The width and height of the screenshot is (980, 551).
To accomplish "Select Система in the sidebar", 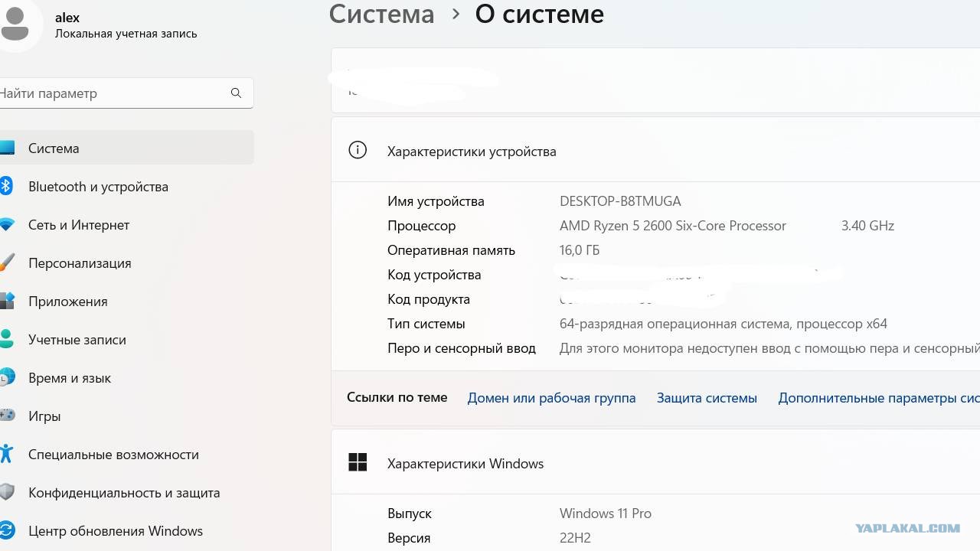I will point(126,148).
